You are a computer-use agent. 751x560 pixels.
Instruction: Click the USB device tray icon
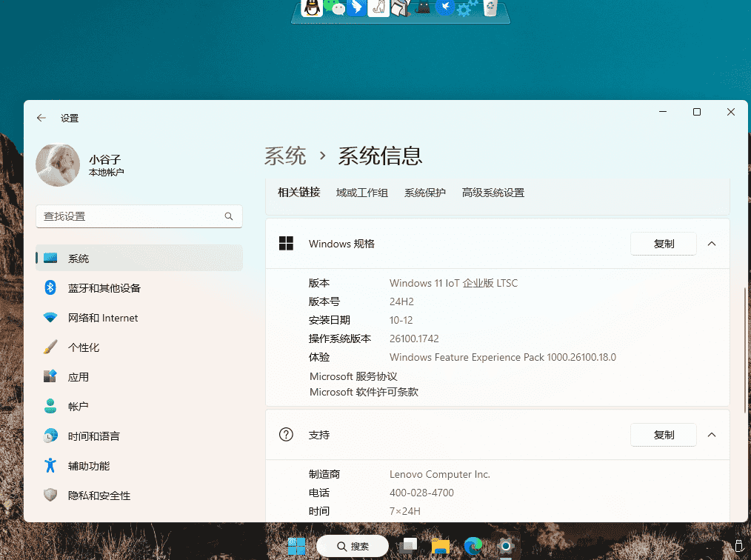pyautogui.click(x=738, y=546)
